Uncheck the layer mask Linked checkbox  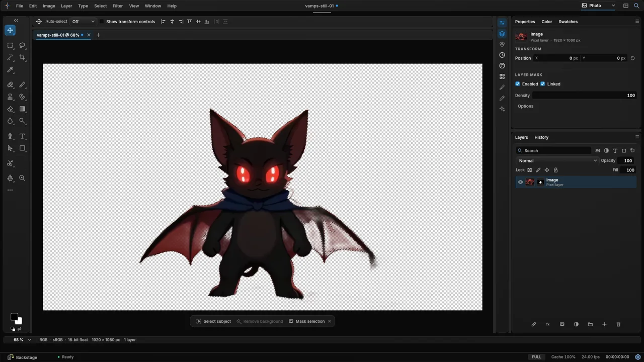543,84
